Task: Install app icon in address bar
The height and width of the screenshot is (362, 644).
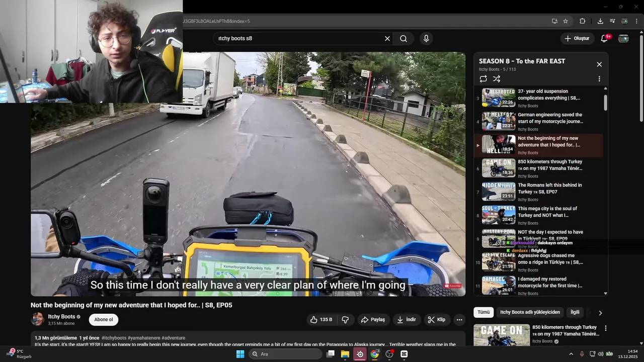Action: coord(554,21)
